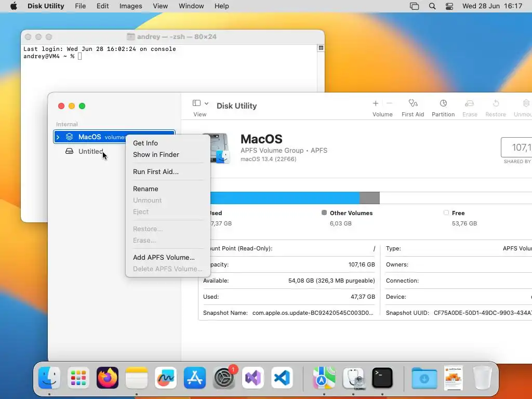Select the Untitled disk in sidebar
The width and height of the screenshot is (532, 399).
[90, 151]
